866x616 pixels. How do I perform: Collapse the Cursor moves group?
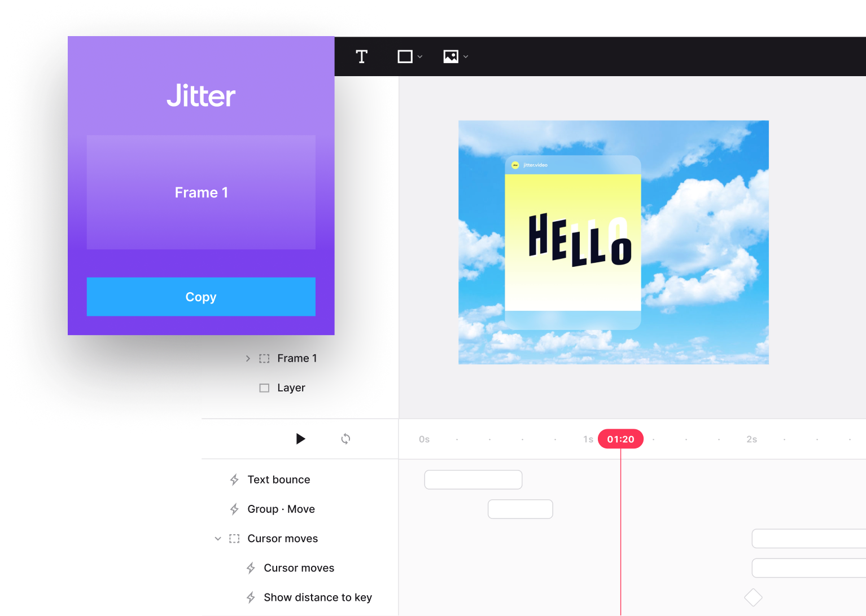pyautogui.click(x=218, y=539)
